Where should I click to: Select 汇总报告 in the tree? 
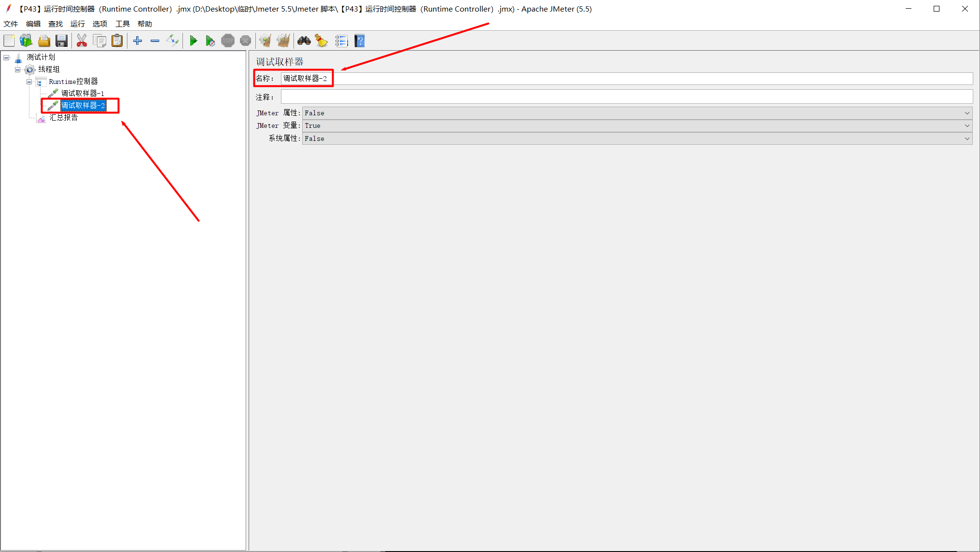[x=64, y=117]
